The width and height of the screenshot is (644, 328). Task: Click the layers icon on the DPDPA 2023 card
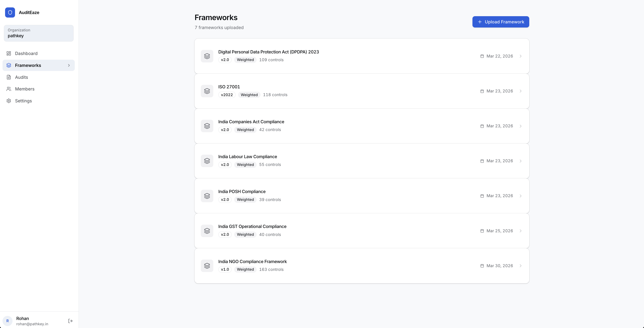coord(207,56)
